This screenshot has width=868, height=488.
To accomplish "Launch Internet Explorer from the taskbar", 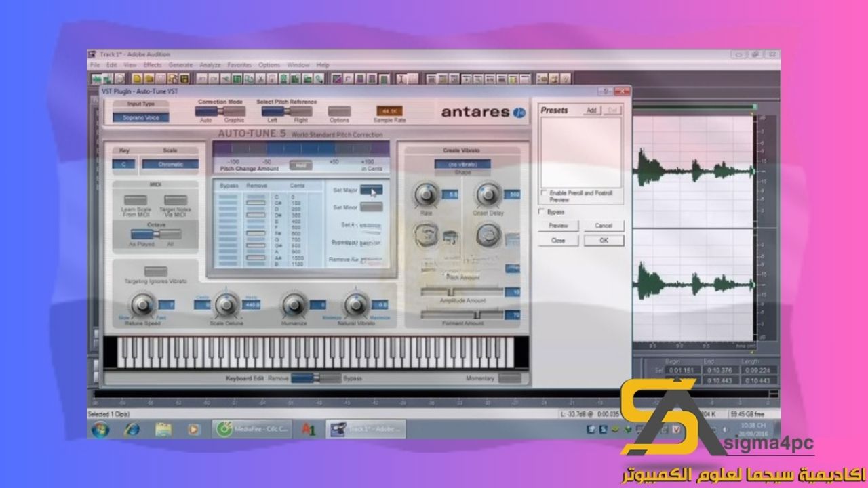I will tap(132, 429).
